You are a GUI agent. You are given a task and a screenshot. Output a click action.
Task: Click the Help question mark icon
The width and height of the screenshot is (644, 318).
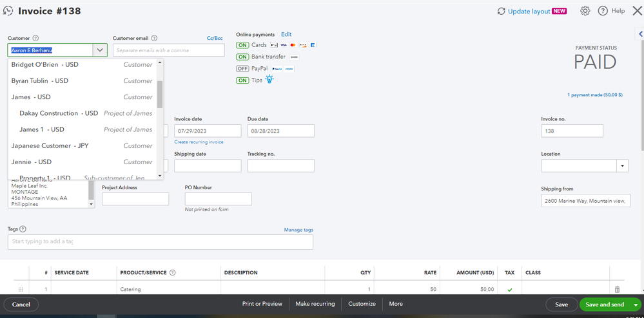[603, 11]
